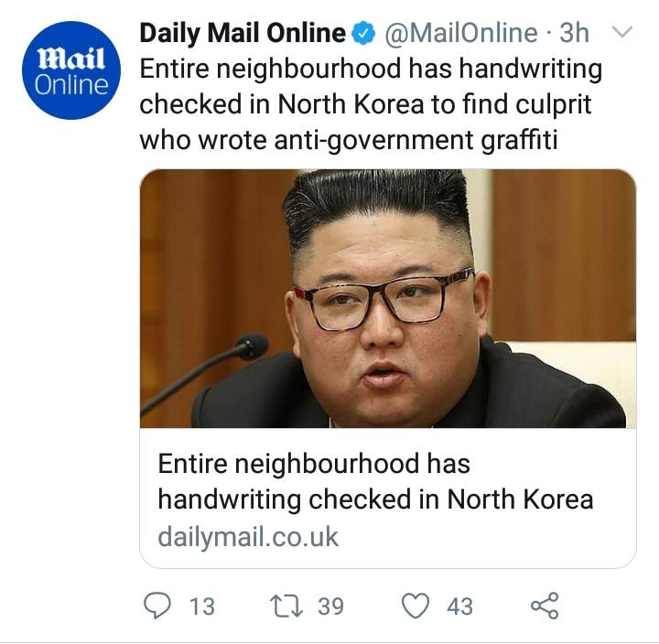Screen dimensions: 659x644
Task: Open Daily Mail Online profile name
Action: pyautogui.click(x=242, y=33)
